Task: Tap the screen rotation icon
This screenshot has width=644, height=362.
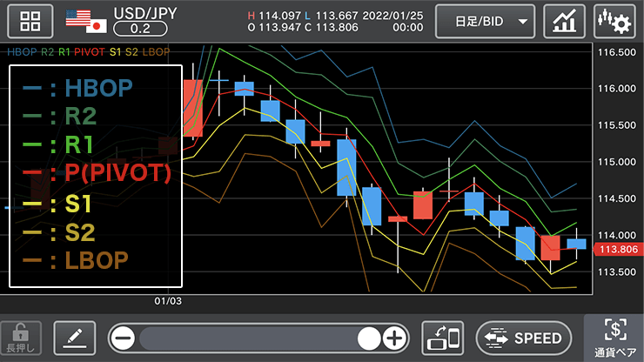Action: pyautogui.click(x=442, y=338)
